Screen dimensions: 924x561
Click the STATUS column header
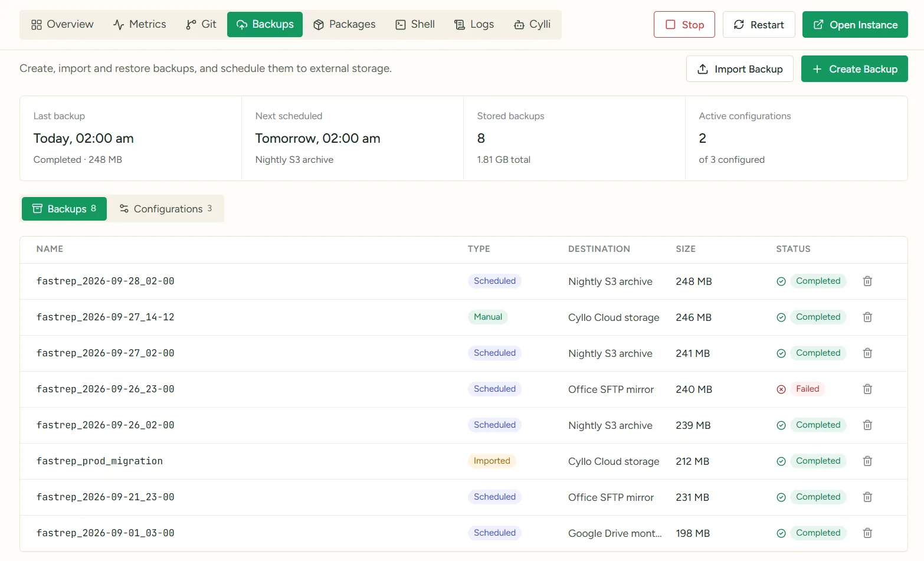coord(793,249)
